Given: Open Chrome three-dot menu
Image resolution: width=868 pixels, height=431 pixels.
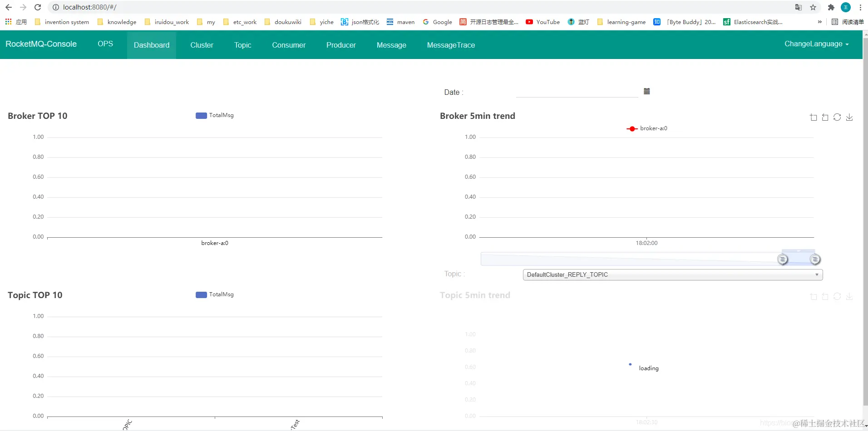Looking at the screenshot, I should pyautogui.click(x=860, y=7).
